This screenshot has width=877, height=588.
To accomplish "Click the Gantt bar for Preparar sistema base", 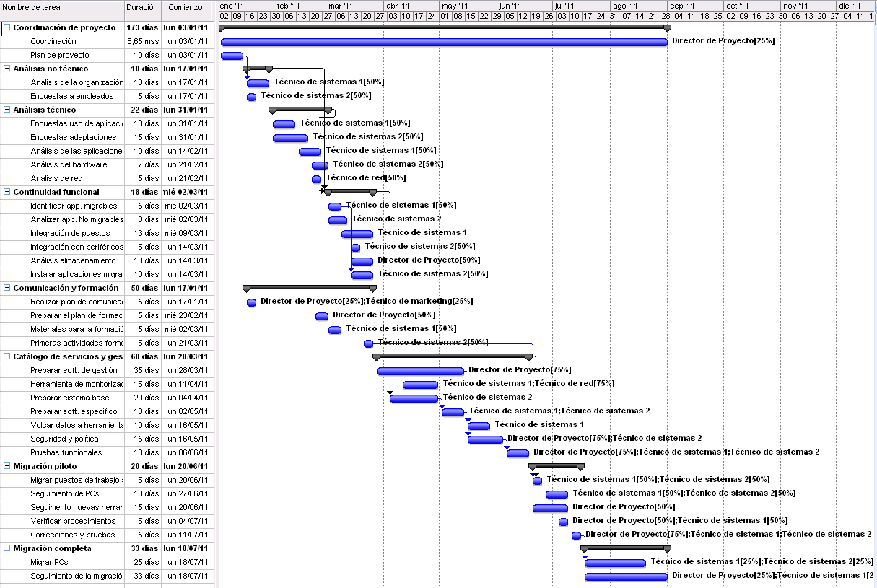I will pos(414,398).
